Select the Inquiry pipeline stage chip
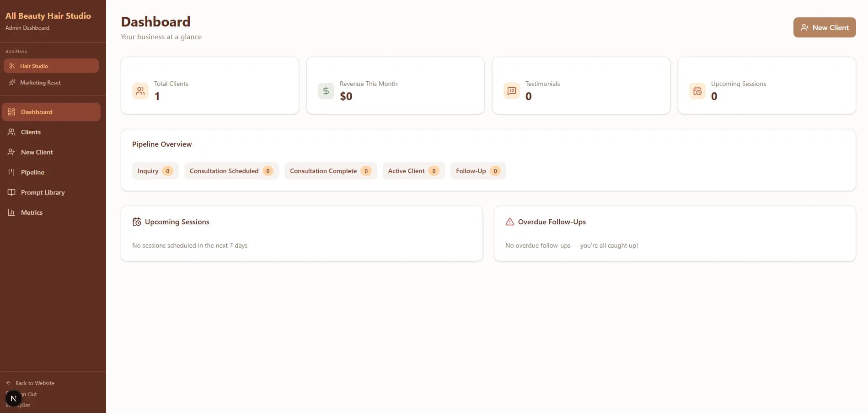 pos(155,171)
